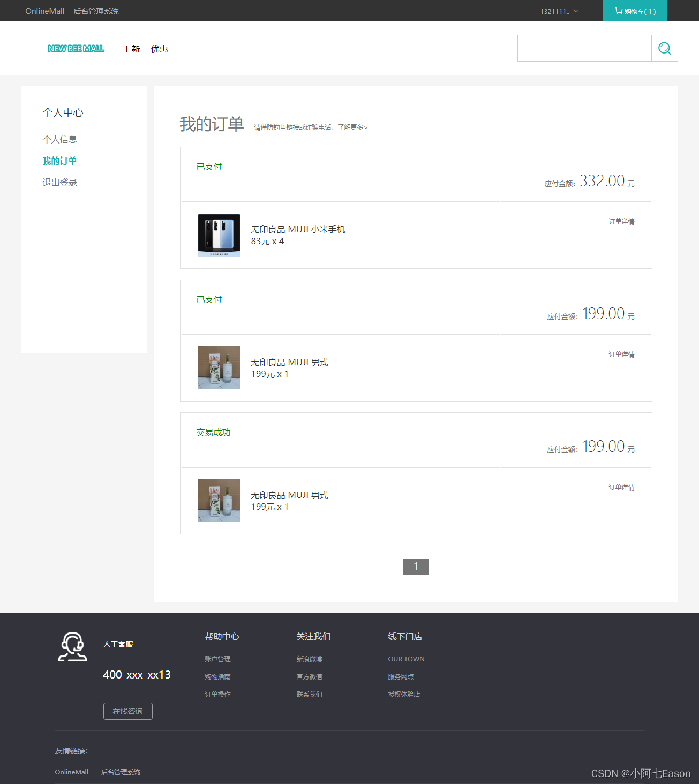Click the thumbnail in the 已支付 199.00 order
The width and height of the screenshot is (699, 784).
219,368
